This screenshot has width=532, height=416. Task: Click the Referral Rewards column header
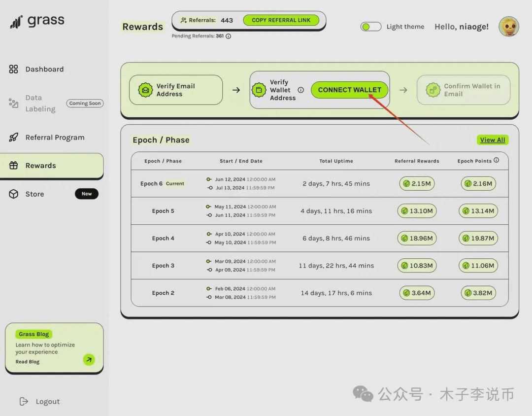click(417, 161)
